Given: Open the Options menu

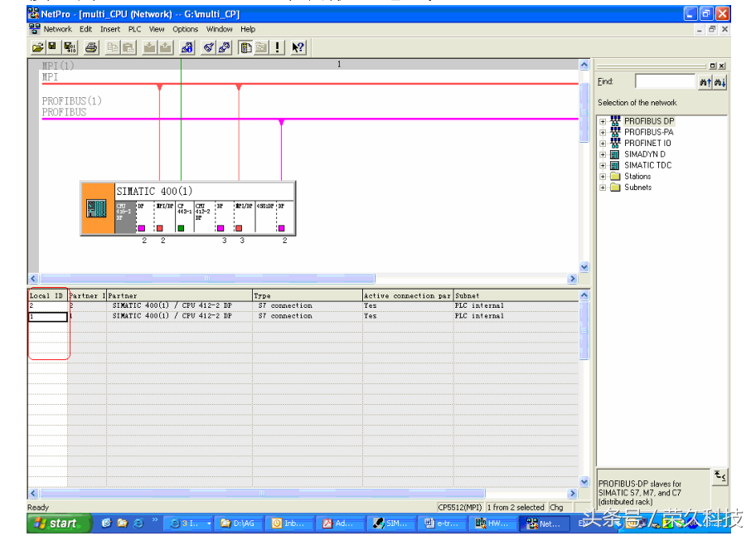Looking at the screenshot, I should (x=185, y=29).
